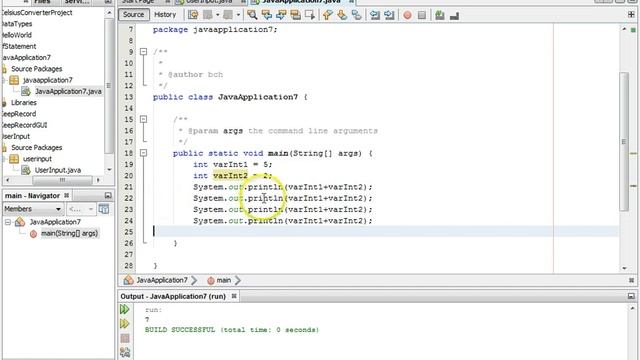640x360 pixels.
Task: Switch to Source view
Action: coord(133,15)
